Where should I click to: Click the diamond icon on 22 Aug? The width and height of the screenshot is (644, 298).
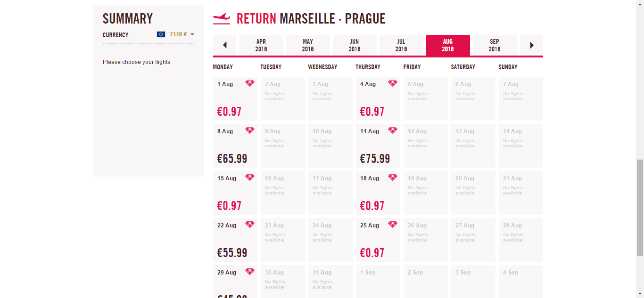250,225
